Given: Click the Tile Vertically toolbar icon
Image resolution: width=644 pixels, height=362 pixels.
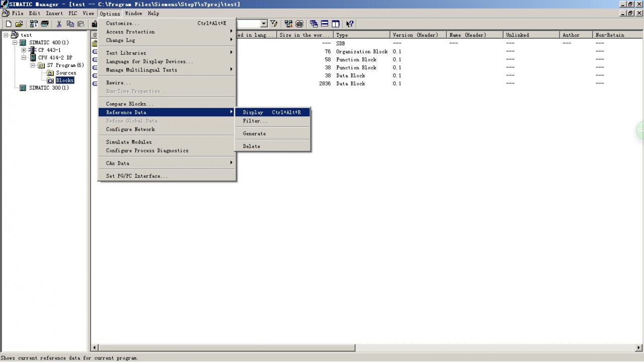Looking at the screenshot, I should click(336, 24).
